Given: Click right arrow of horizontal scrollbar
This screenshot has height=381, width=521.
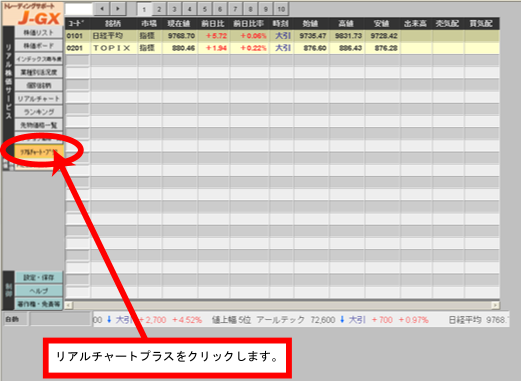Looking at the screenshot, I should tap(496, 305).
